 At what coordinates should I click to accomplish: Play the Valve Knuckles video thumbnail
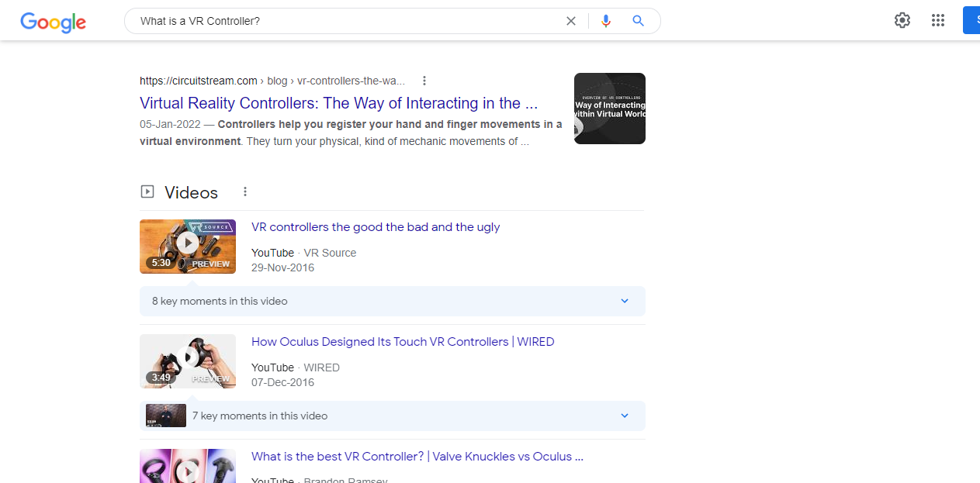point(188,466)
